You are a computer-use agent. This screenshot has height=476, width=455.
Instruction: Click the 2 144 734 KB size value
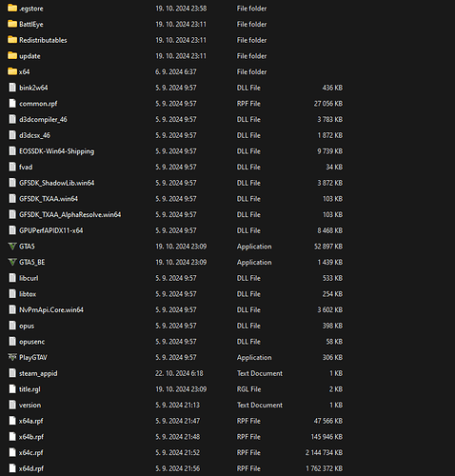(324, 453)
